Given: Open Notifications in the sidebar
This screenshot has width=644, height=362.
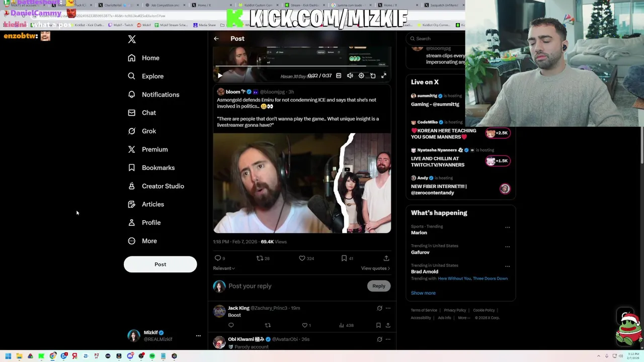Looking at the screenshot, I should [x=153, y=95].
